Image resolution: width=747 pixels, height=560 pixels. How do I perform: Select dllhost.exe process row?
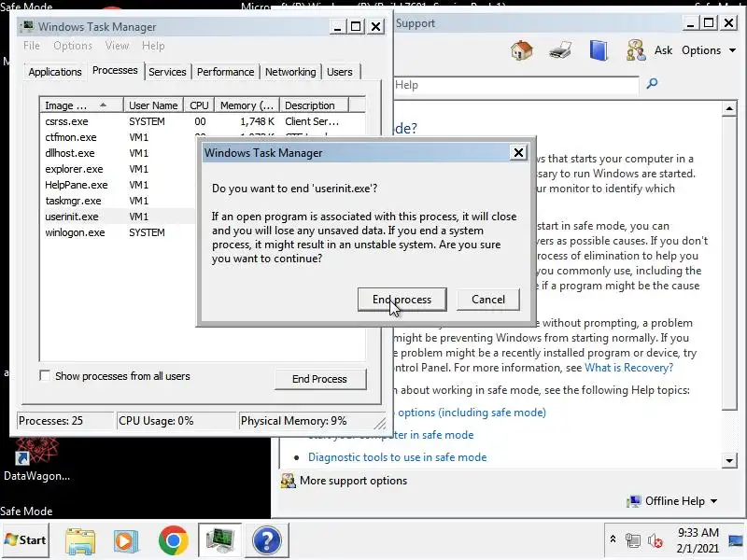119,153
